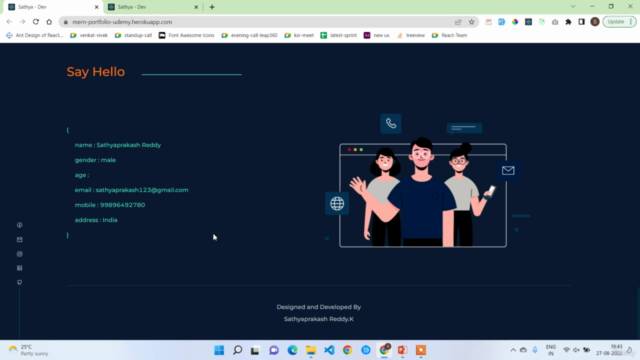Click the Designed and Developed By text
Screen dimensions: 640x360
point(319,307)
